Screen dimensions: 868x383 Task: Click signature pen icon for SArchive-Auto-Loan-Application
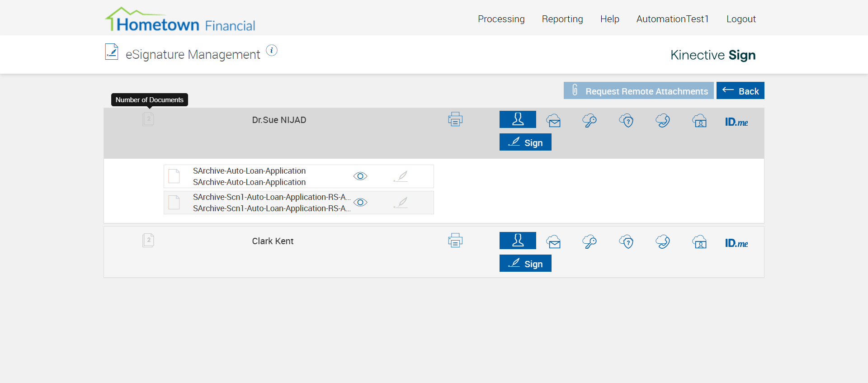click(x=401, y=176)
